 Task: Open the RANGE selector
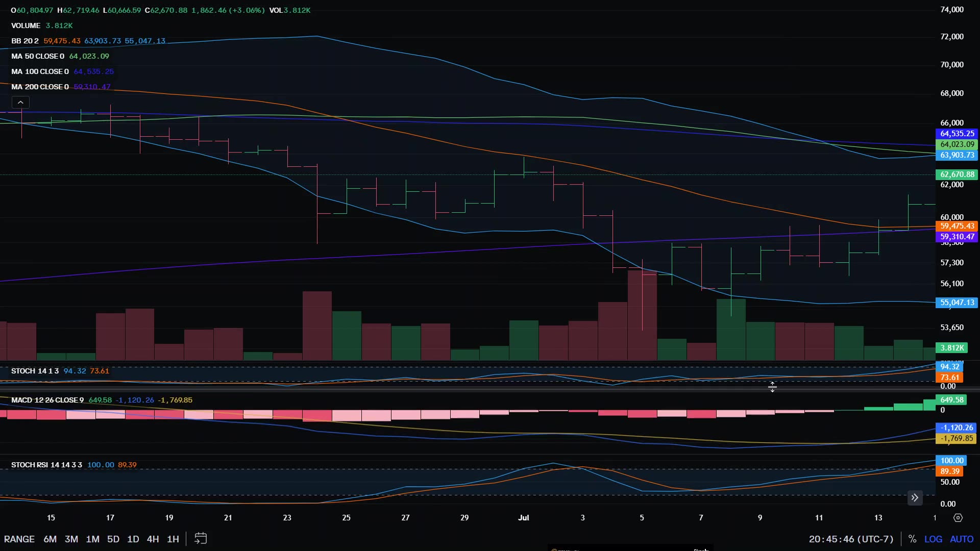click(19, 539)
